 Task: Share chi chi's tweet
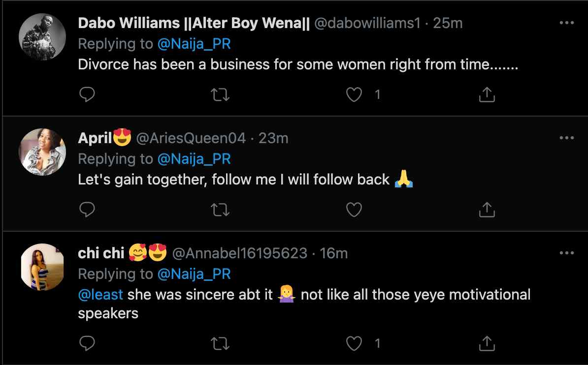487,343
